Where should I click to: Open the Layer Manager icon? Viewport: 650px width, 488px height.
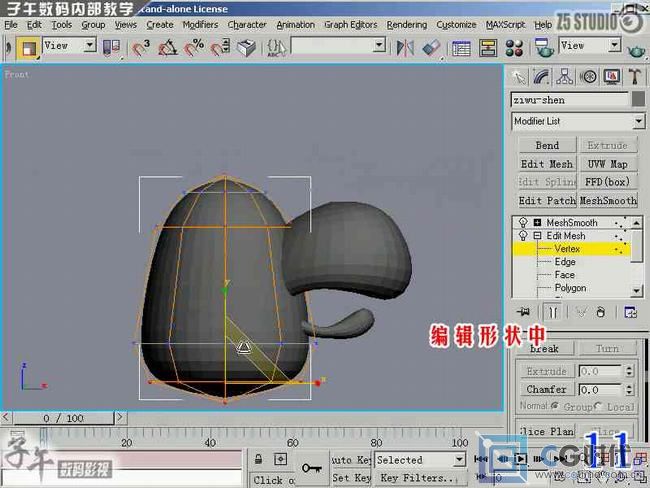(x=461, y=48)
